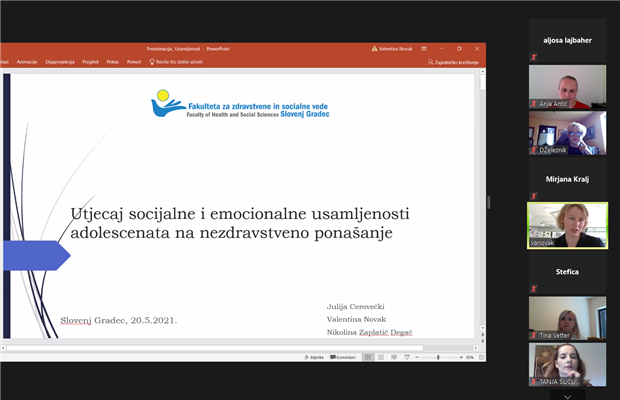The width and height of the screenshot is (620, 400).
Task: Open the Pomoć ribbon tab
Action: pos(134,62)
